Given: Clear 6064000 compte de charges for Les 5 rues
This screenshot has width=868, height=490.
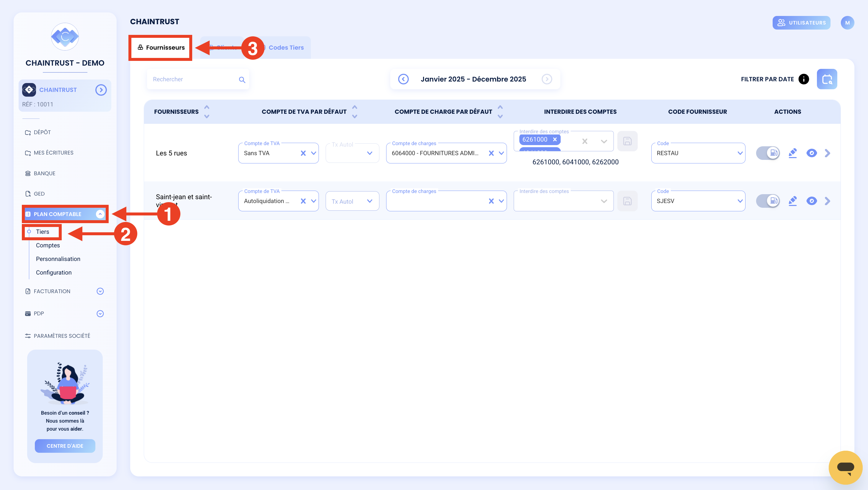Looking at the screenshot, I should tap(491, 153).
